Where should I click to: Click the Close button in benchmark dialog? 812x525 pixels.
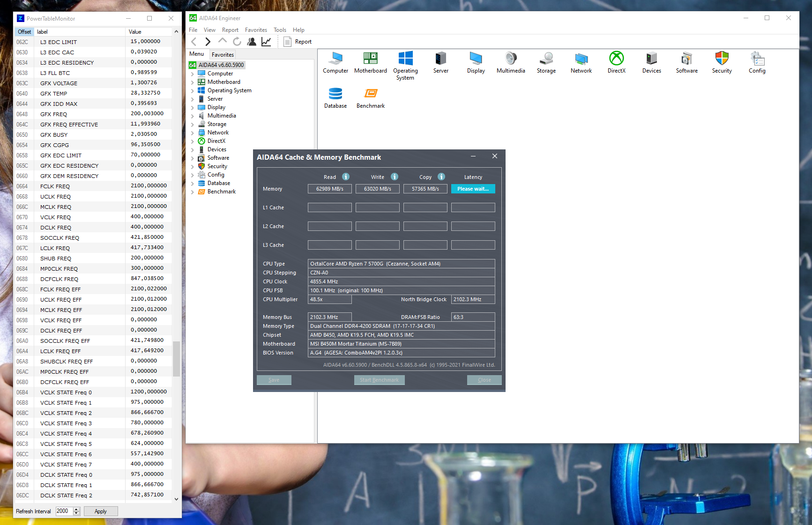pyautogui.click(x=484, y=380)
